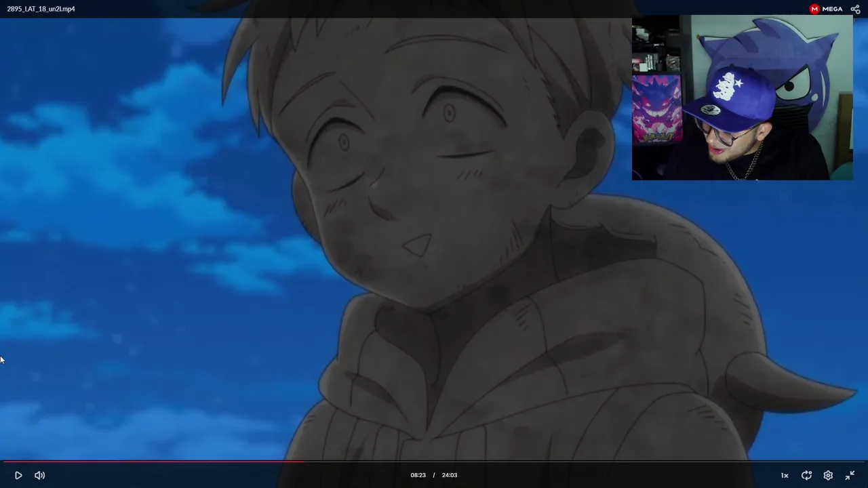Mute audio using the speaker icon
The width and height of the screenshot is (868, 488).
click(x=40, y=475)
